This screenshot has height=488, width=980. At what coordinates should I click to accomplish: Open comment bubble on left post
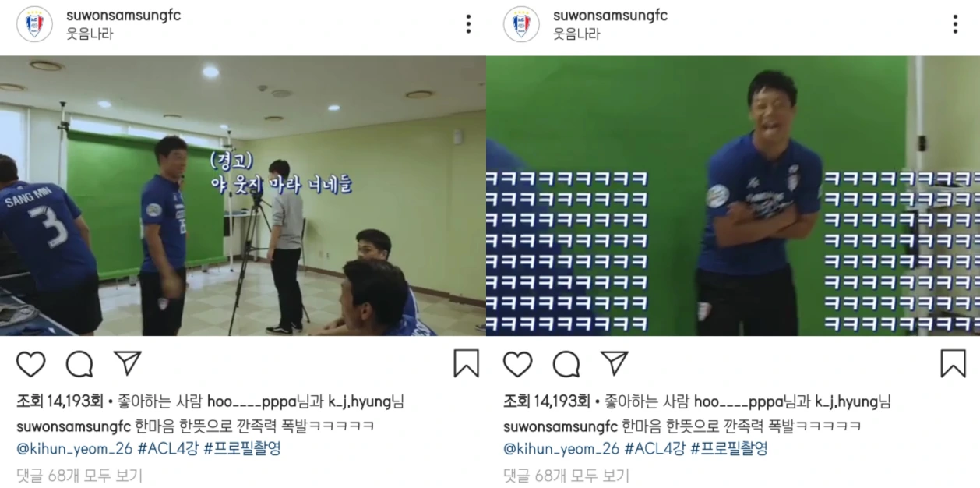[79, 364]
